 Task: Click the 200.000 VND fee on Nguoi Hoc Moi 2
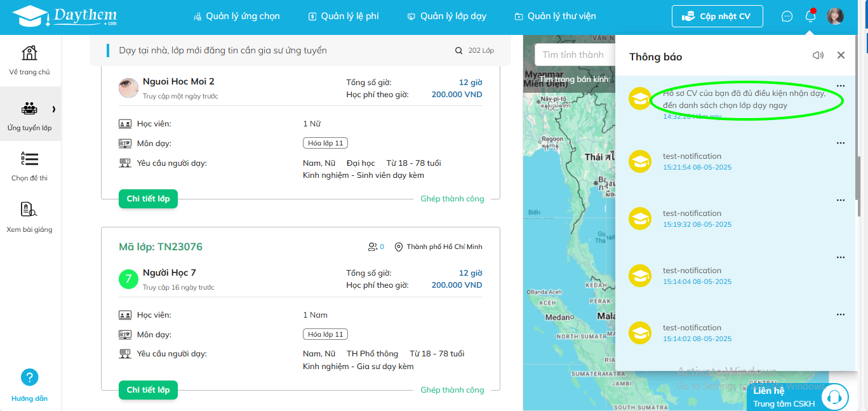click(x=457, y=95)
